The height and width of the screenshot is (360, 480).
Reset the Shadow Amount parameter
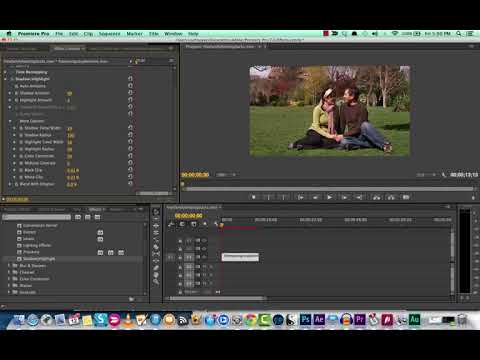[130, 93]
